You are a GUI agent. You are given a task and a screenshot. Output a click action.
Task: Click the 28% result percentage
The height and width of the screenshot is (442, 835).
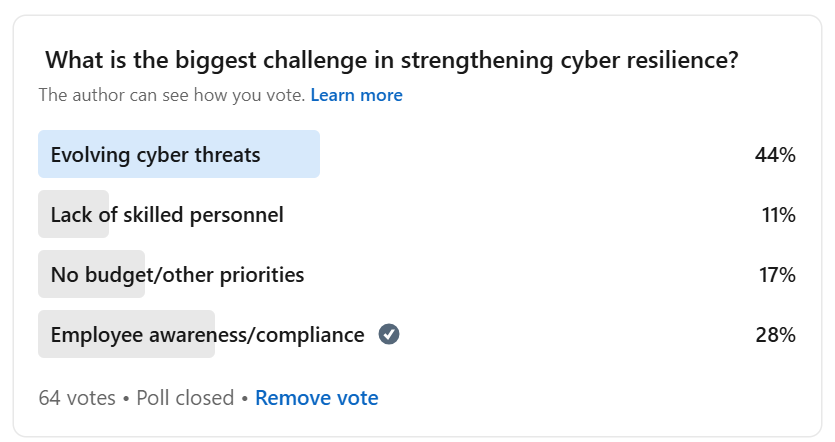[775, 335]
